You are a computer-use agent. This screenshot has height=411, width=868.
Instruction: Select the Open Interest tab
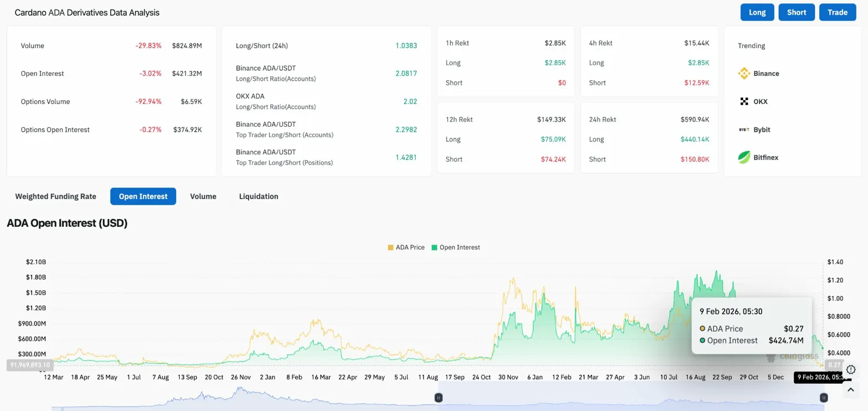point(143,196)
